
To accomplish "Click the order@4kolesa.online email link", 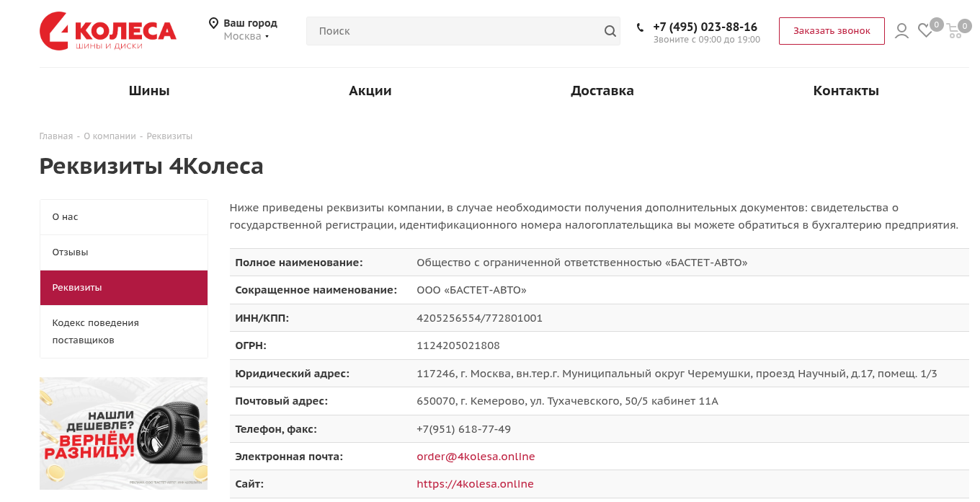I will coord(476,457).
